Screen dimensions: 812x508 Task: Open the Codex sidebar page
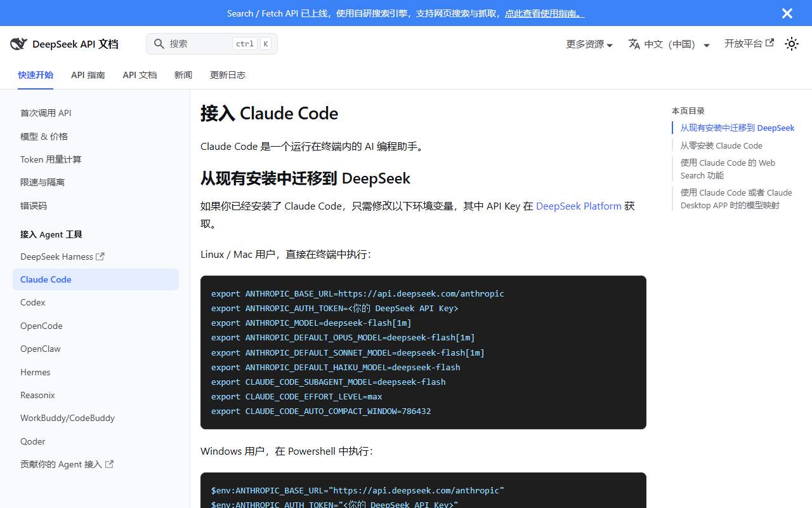tap(33, 302)
